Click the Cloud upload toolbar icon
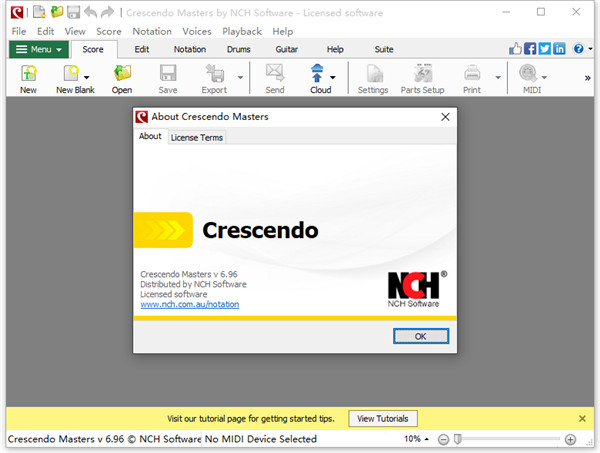 (320, 74)
